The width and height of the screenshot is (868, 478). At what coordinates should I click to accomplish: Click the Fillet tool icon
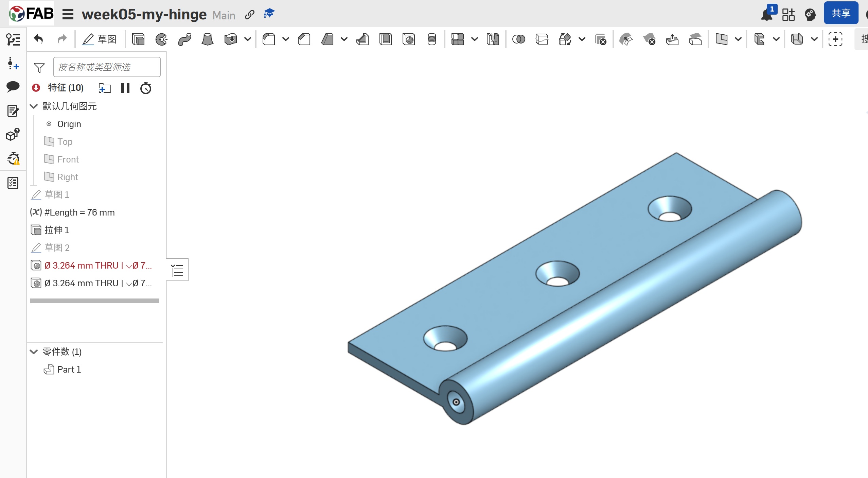pos(269,39)
